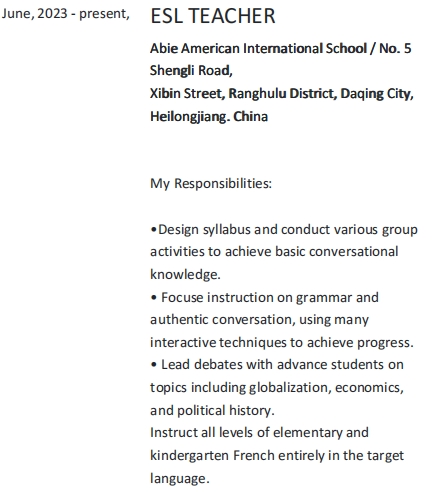Click the Focuse instruction on grammar line
The width and height of the screenshot is (438, 492).
coord(264,297)
